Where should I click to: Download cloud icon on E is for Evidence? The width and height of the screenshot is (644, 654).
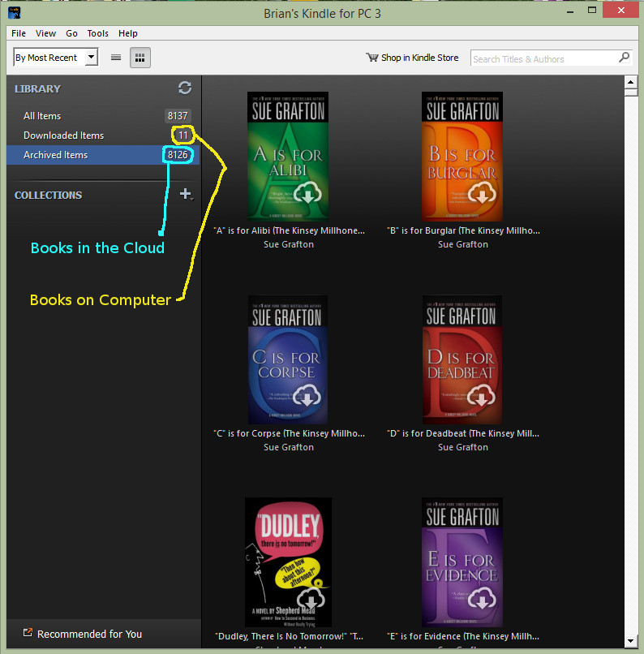[x=482, y=598]
